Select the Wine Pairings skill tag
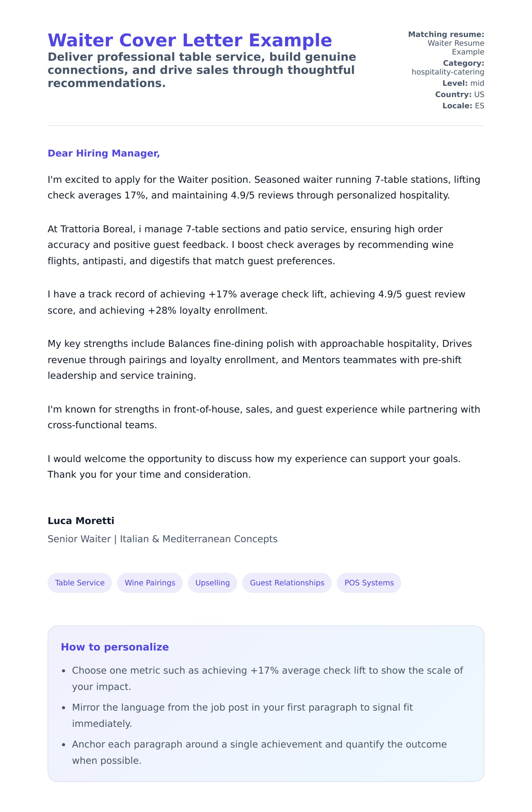Screen dimensions: 532x812 pyautogui.click(x=150, y=583)
